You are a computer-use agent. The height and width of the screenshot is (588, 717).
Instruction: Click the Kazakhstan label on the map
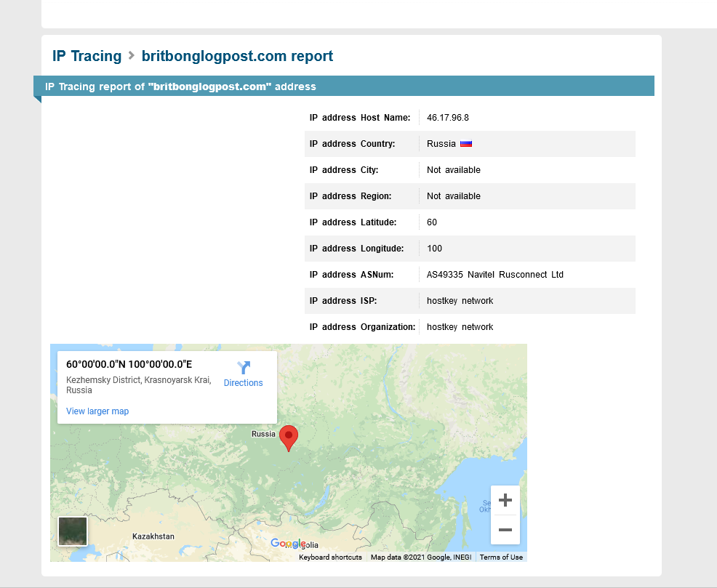(153, 536)
